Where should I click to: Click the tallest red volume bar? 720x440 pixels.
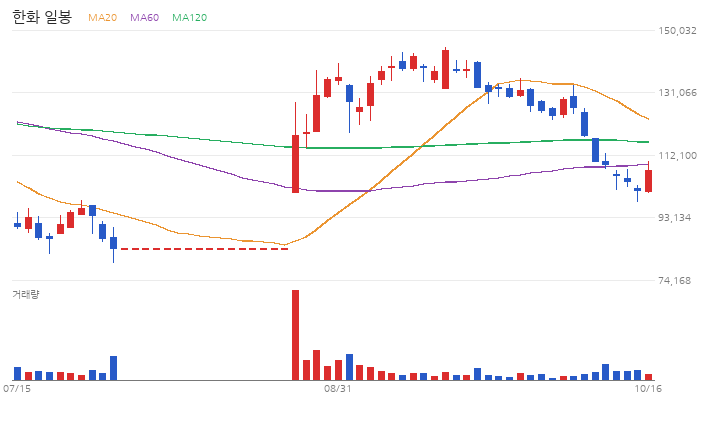tap(295, 335)
